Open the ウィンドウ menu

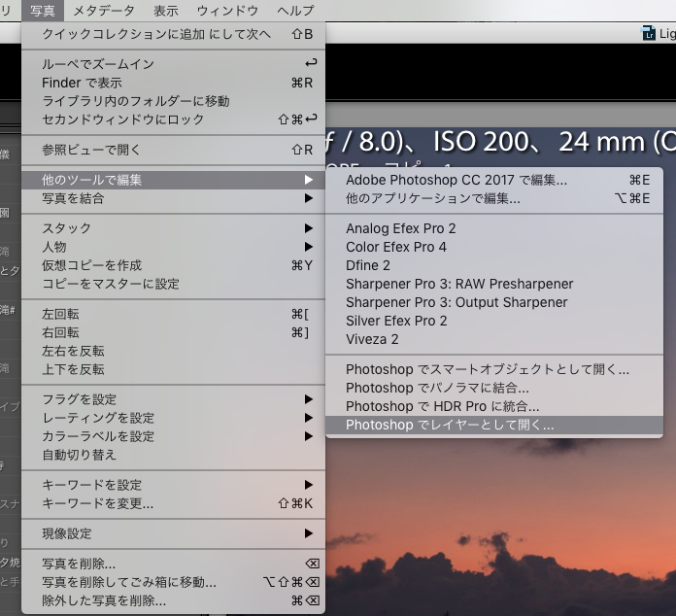pyautogui.click(x=227, y=11)
